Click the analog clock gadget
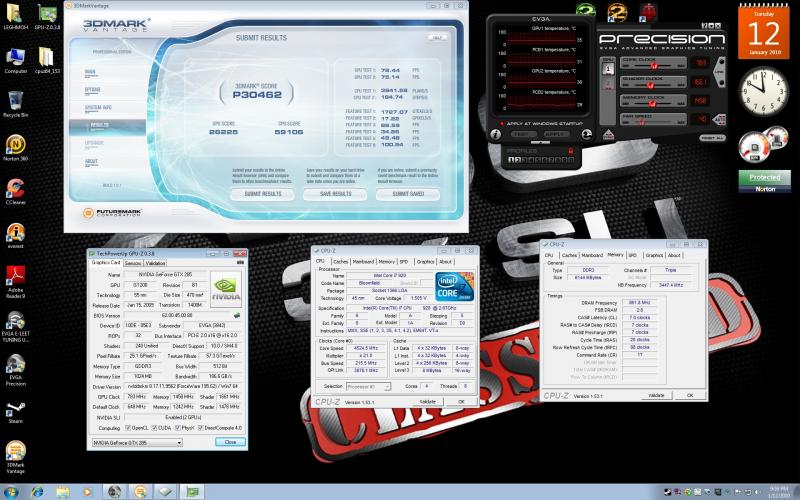Viewport: 800px width, 500px height. 763,91
